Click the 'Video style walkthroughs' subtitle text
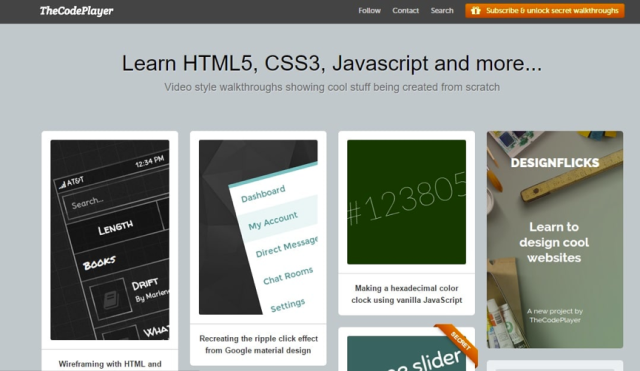The width and height of the screenshot is (640, 371). 332,87
